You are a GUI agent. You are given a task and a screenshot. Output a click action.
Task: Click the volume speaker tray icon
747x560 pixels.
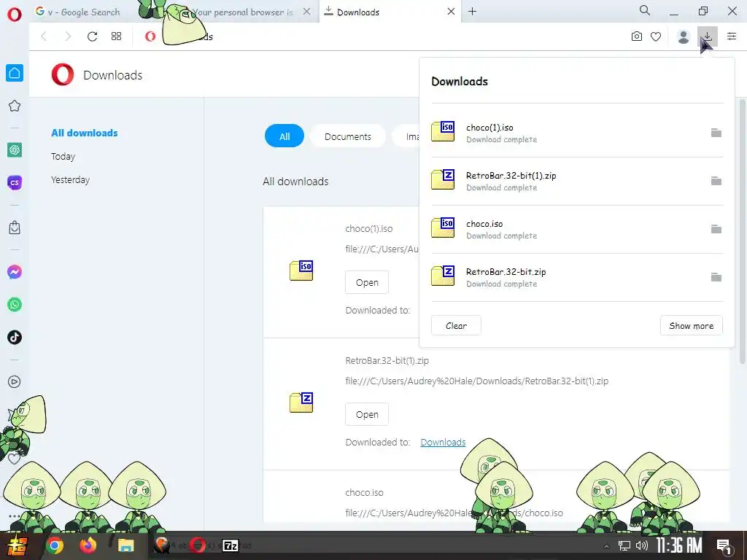(642, 545)
